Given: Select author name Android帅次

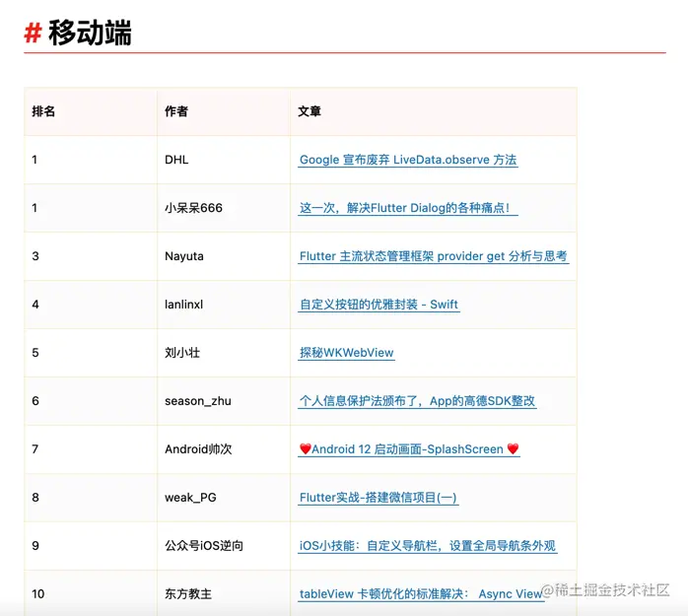Looking at the screenshot, I should point(198,449).
